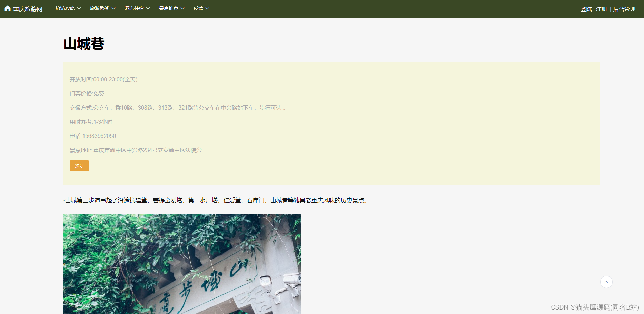The image size is (644, 314).
Task: Expand the chevron next to 旅游攻略
Action: [x=79, y=8]
